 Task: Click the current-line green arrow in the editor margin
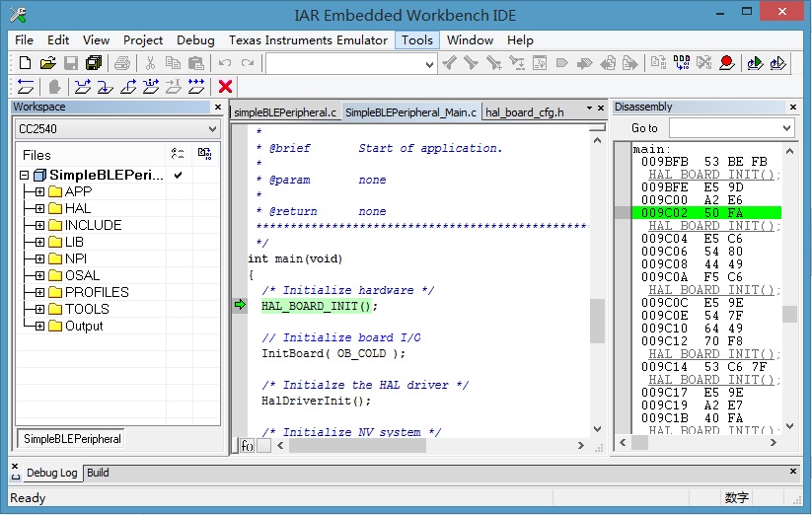tap(240, 306)
